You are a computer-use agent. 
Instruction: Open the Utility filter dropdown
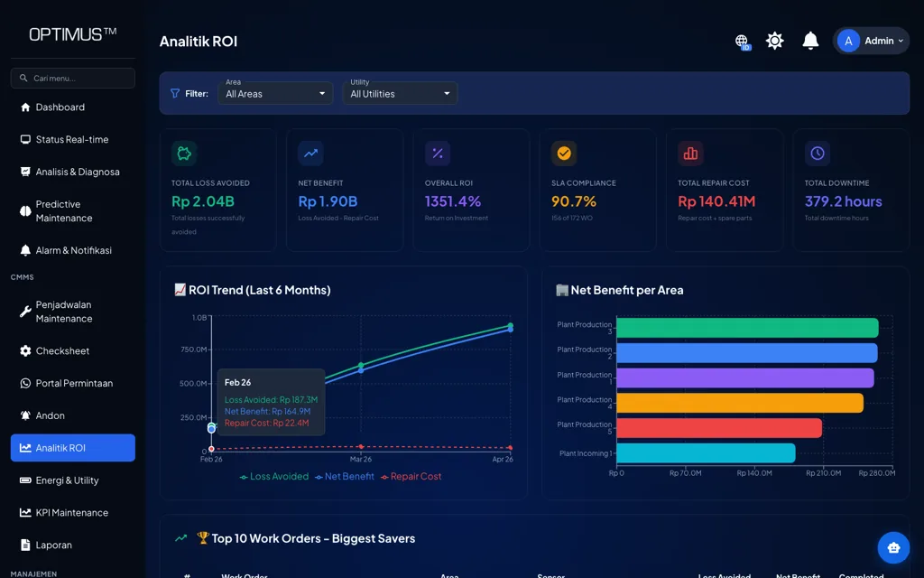point(400,93)
